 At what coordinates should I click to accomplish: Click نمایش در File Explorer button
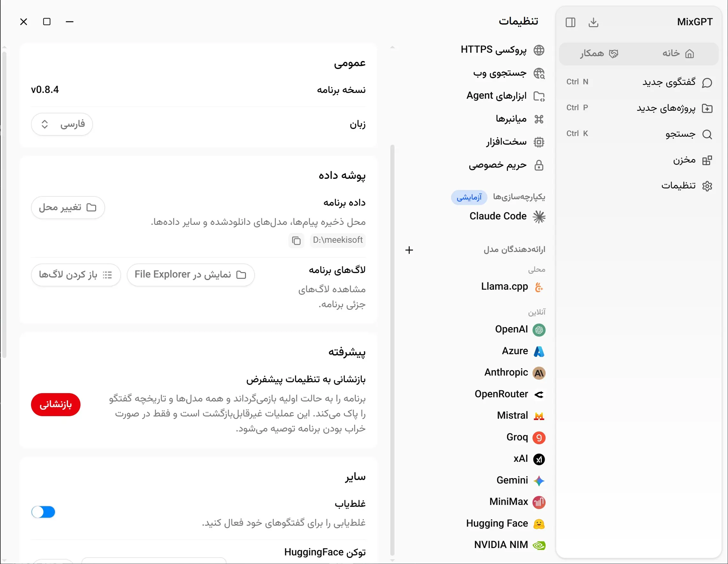[191, 275]
